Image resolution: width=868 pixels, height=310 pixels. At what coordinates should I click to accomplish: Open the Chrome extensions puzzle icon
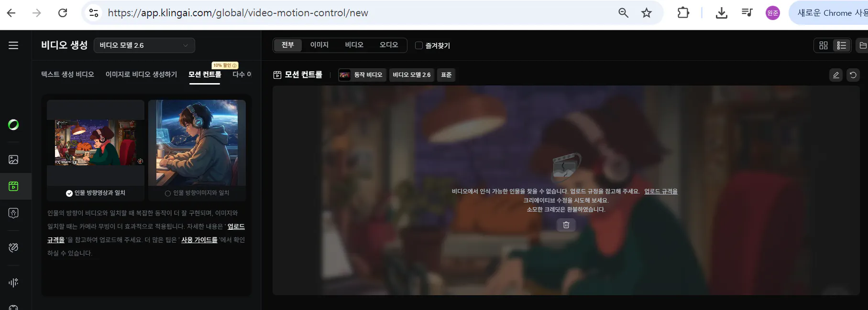point(683,13)
